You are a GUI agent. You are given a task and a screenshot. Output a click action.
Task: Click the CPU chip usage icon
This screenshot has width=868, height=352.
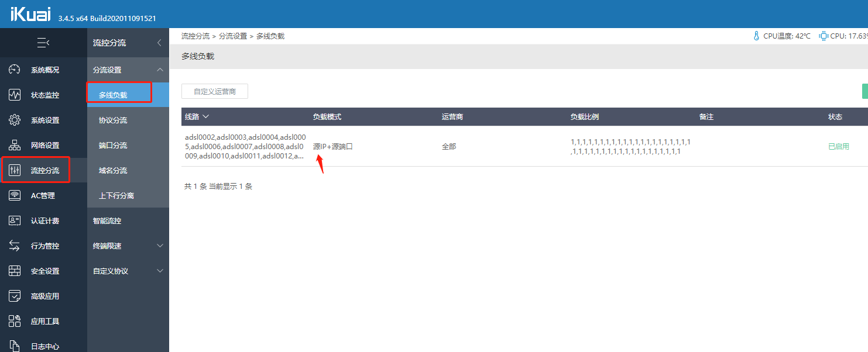coord(824,36)
